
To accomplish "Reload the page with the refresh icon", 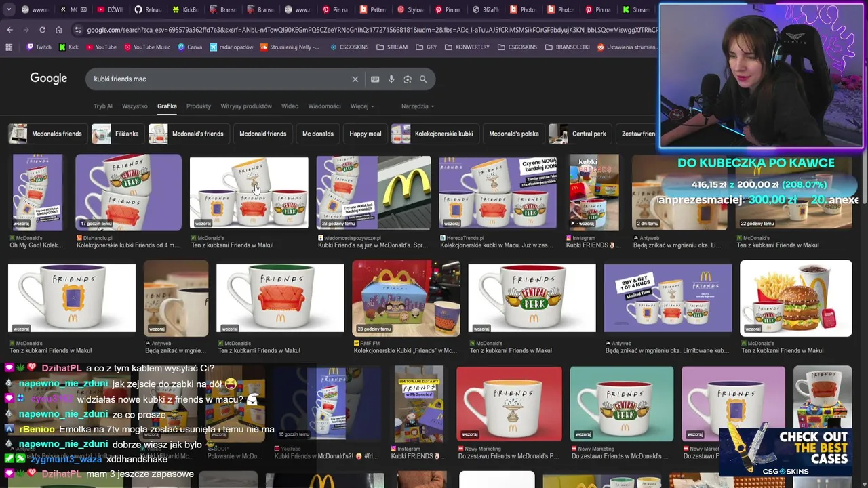I will (42, 30).
